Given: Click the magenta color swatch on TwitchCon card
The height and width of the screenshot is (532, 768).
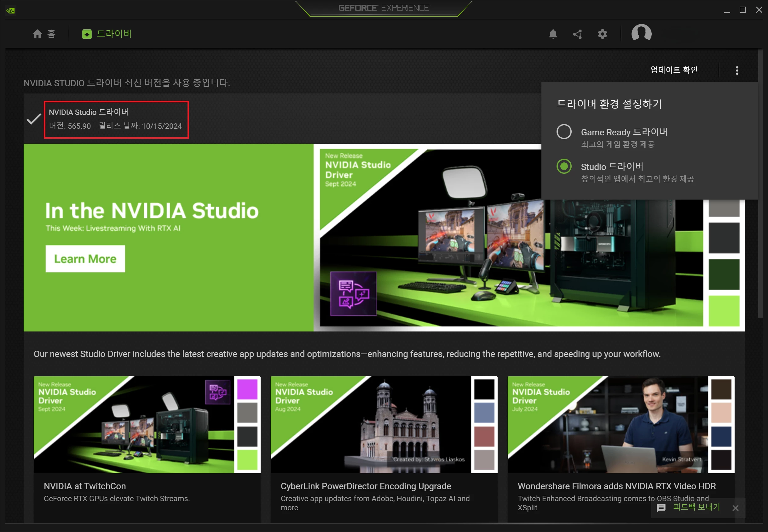Looking at the screenshot, I should 247,389.
